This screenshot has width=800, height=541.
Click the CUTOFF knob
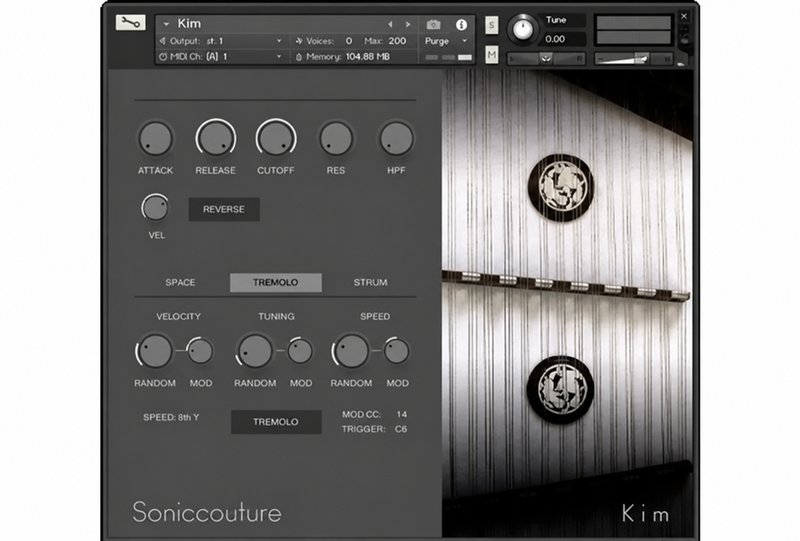pos(276,138)
